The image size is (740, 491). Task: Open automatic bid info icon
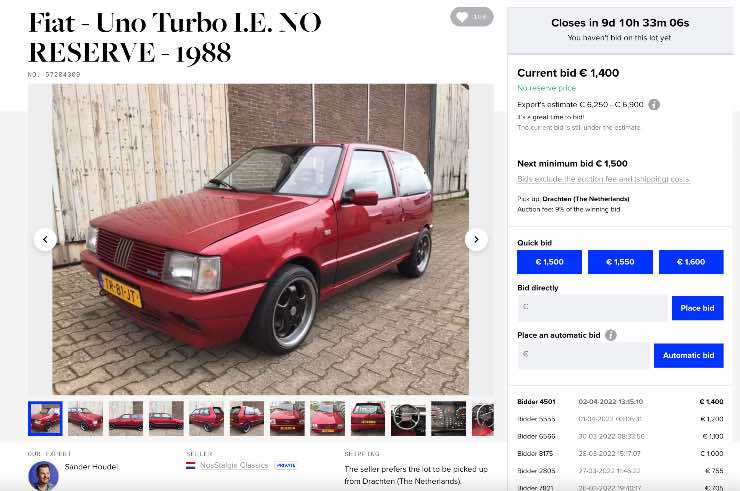(611, 335)
